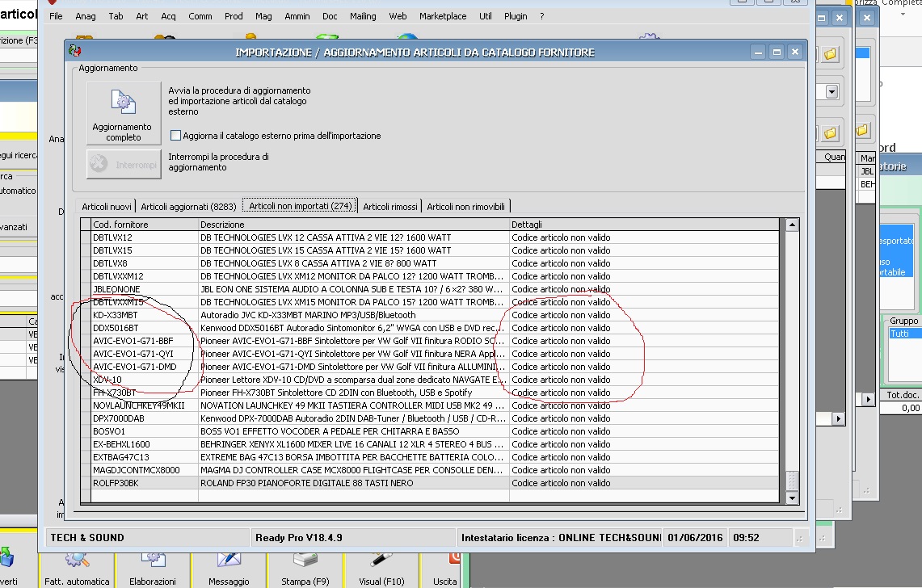
Task: Select the KD-X33MBT supplier code
Action: 145,315
